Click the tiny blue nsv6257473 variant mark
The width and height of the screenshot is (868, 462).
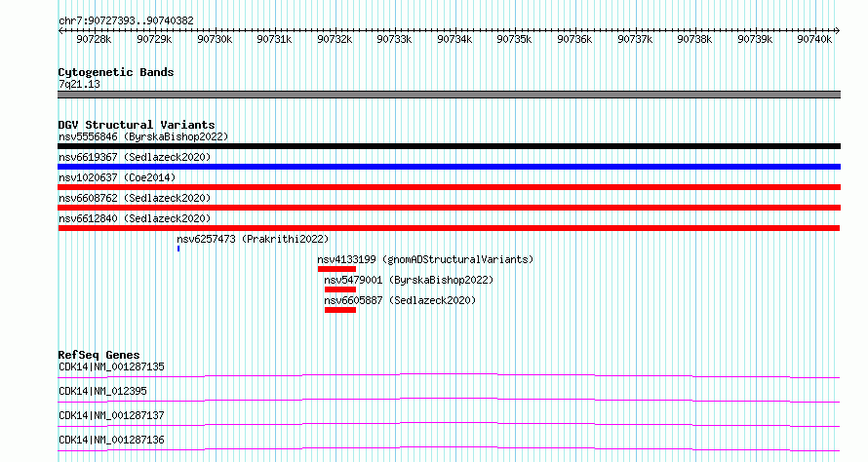pyautogui.click(x=178, y=249)
